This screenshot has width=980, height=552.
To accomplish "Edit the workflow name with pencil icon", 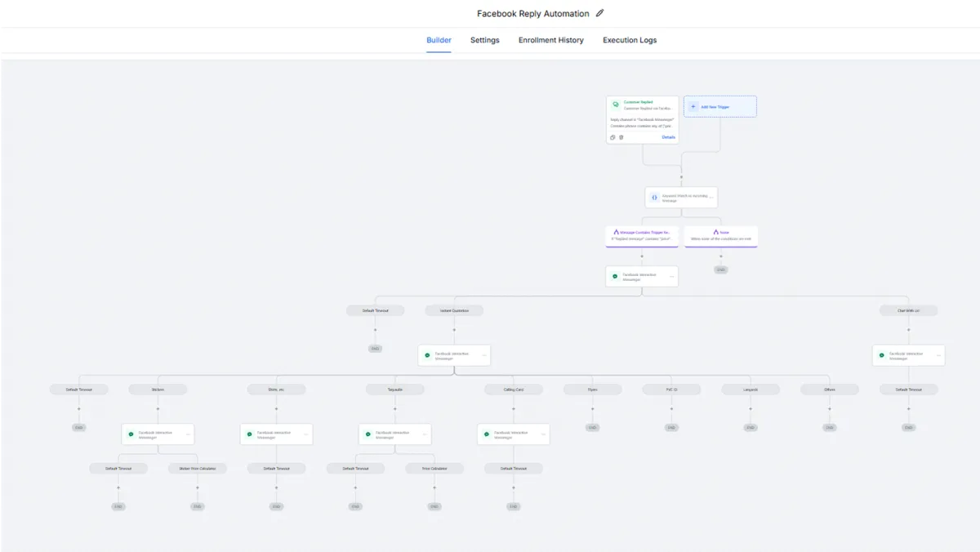I will click(600, 13).
